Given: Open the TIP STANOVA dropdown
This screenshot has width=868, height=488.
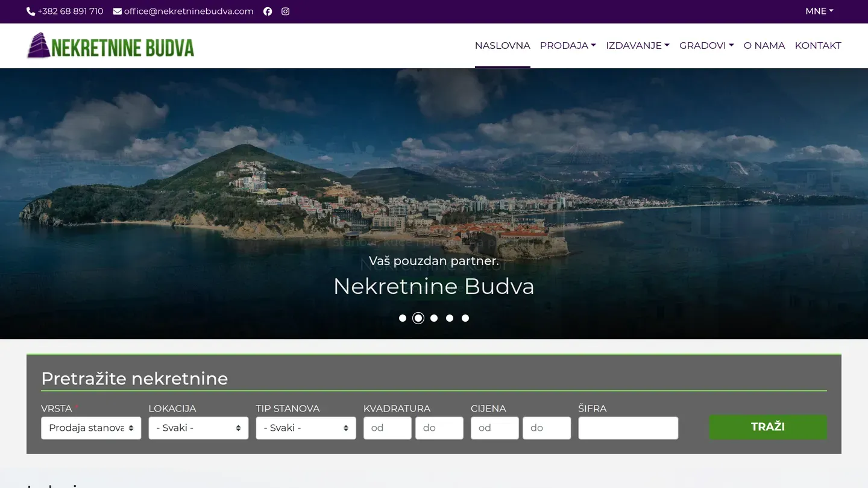Looking at the screenshot, I should pos(306,428).
